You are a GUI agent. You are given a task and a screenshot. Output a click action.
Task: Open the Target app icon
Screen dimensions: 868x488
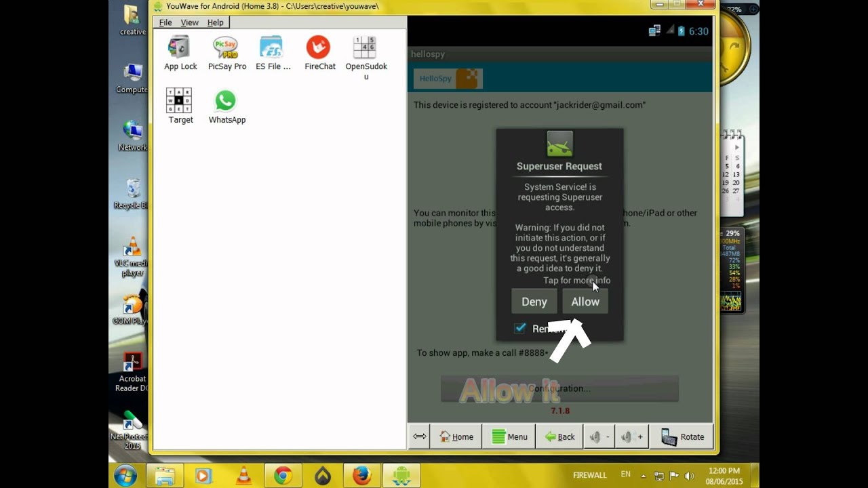point(180,106)
